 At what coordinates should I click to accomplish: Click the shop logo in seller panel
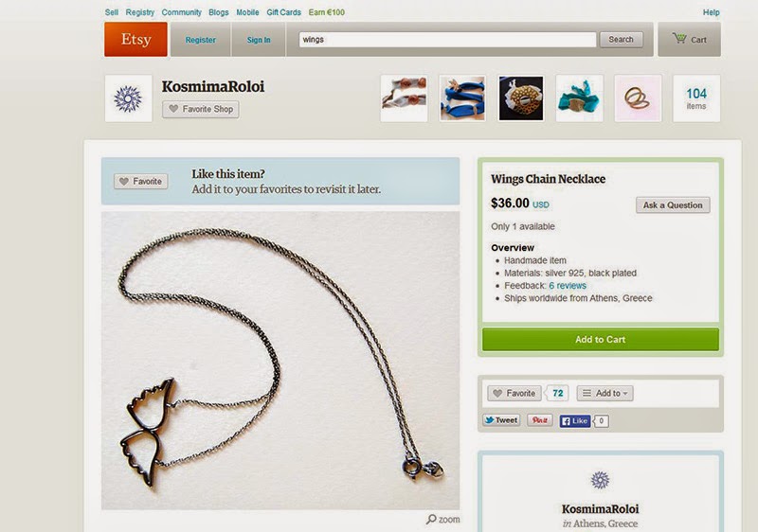(x=600, y=480)
